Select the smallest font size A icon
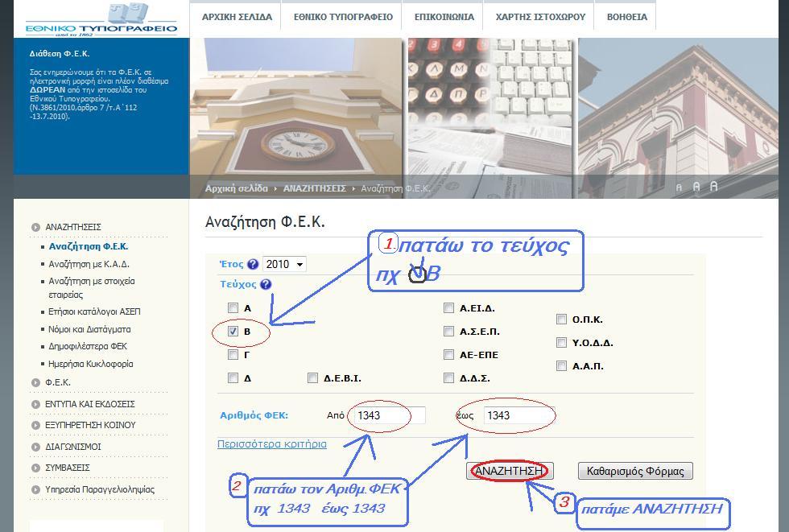 [679, 188]
